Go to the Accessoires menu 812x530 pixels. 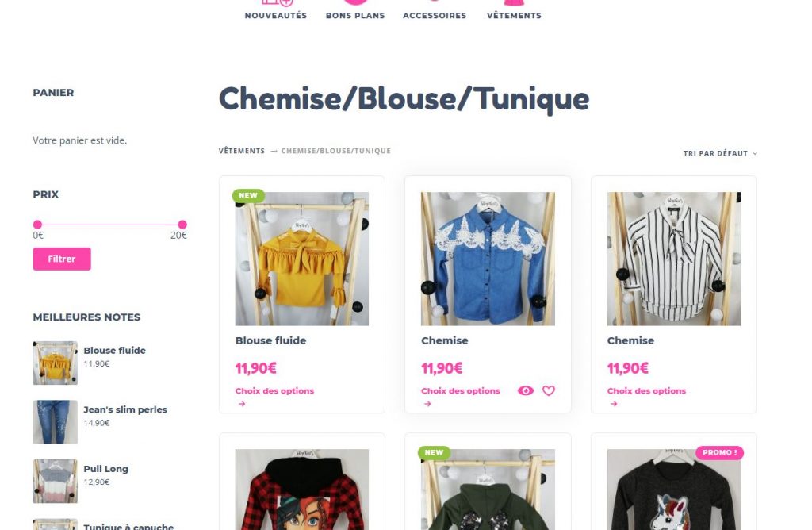click(435, 16)
